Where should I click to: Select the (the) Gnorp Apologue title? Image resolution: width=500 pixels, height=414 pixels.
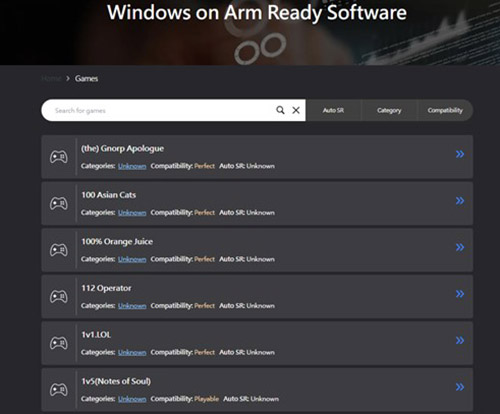(122, 149)
